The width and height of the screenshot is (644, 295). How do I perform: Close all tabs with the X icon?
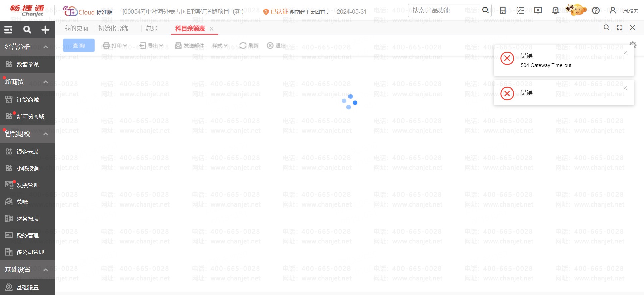click(632, 28)
